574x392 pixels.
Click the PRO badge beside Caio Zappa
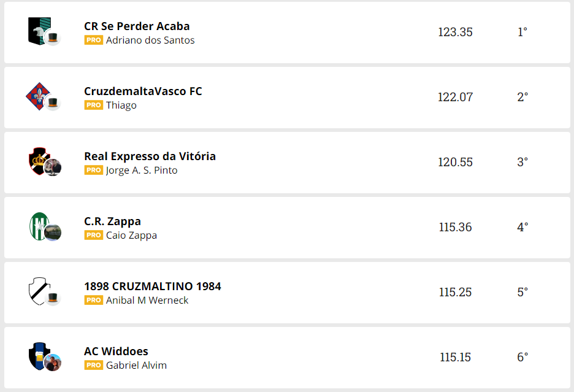point(94,235)
